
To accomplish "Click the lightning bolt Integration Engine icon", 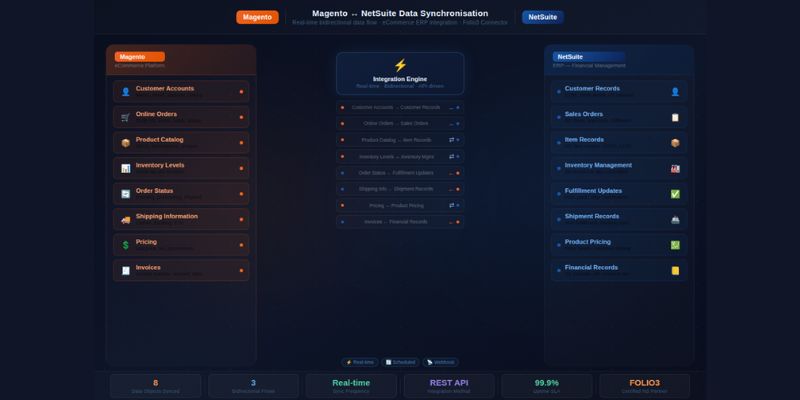I will [400, 65].
